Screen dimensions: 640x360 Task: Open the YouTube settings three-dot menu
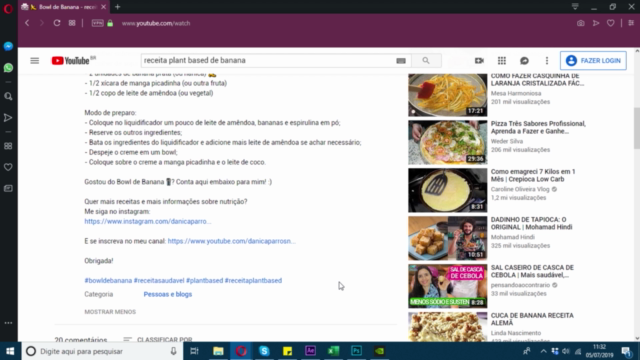tap(547, 61)
